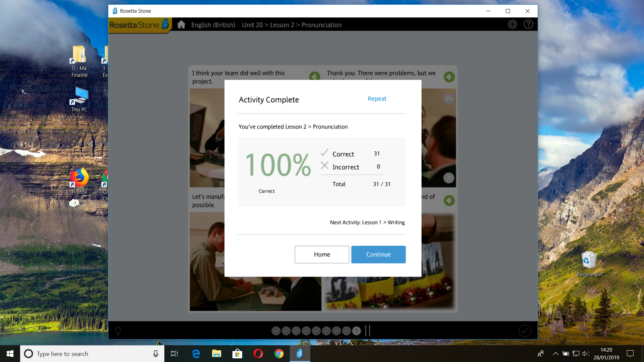Screen dimensions: 644x362
Task: Click the battery status icon
Action: coord(566,354)
